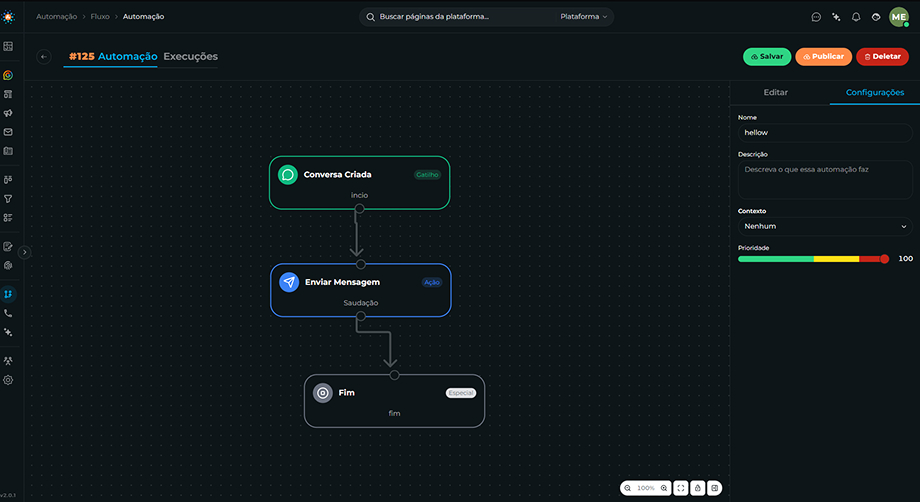Click the Fim node target icon
Screen dimensions: 920x502
(x=323, y=393)
